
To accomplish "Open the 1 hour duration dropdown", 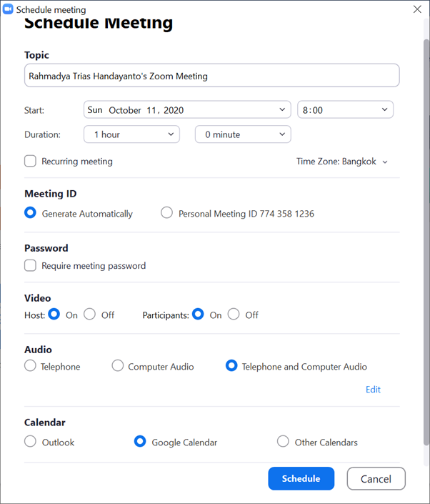I will (131, 134).
